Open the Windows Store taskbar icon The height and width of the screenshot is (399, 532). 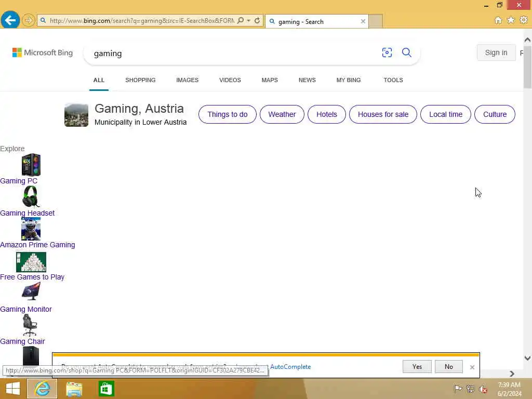(106, 389)
